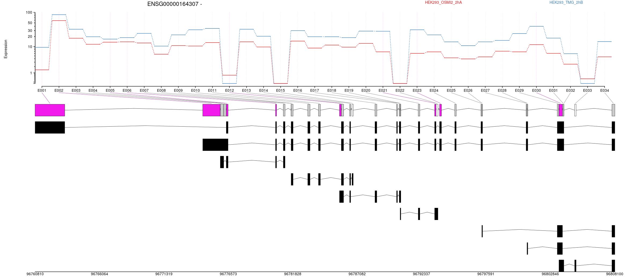
Task: Click the red expression plateau above E002
Action: click(x=59, y=21)
